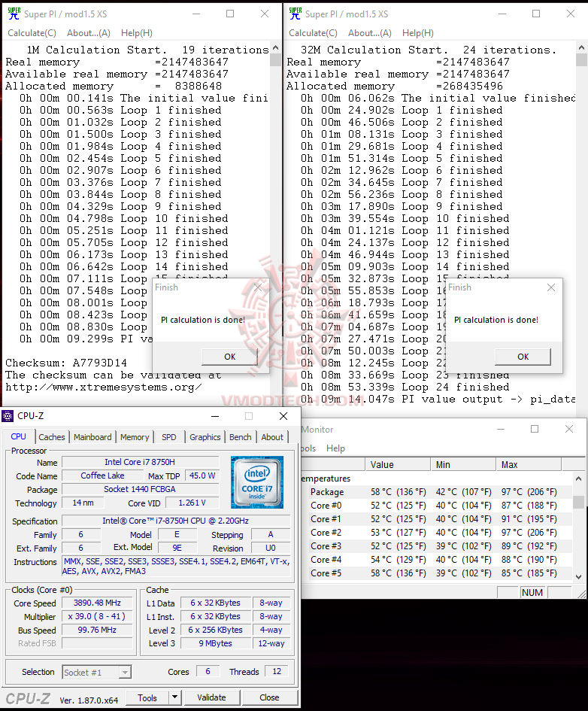Select the Core #2 temperature row
The image size is (588, 711).
pyautogui.click(x=437, y=533)
